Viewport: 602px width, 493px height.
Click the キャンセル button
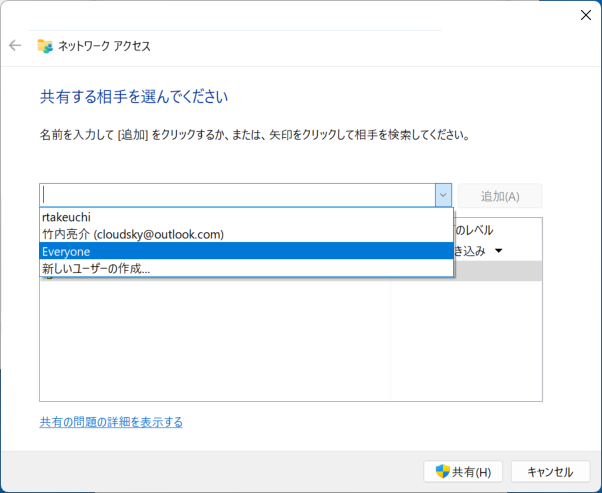pyautogui.click(x=550, y=471)
